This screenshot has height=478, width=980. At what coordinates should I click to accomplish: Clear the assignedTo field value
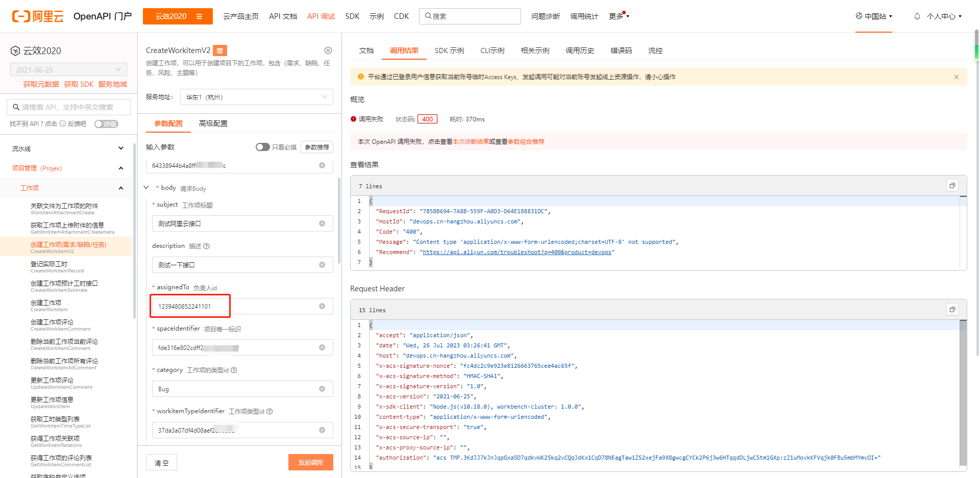[x=322, y=306]
